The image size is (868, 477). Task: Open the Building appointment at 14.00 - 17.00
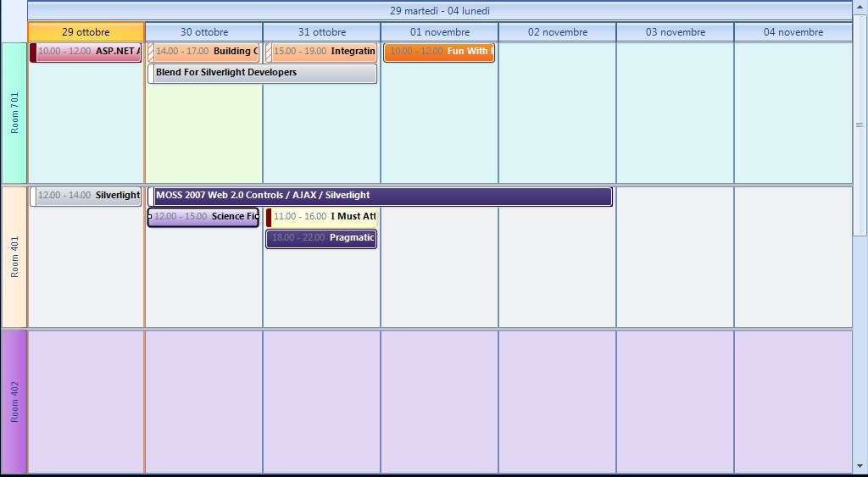click(x=203, y=52)
